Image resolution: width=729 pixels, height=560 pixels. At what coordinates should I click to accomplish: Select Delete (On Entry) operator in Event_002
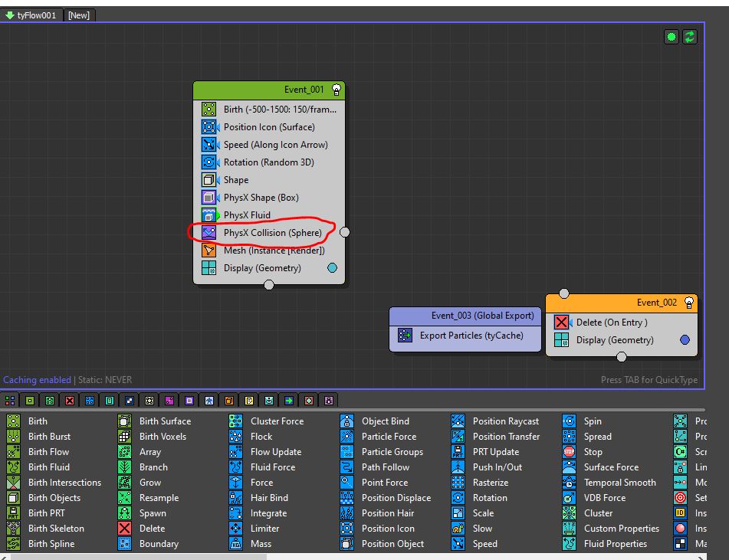tap(611, 323)
